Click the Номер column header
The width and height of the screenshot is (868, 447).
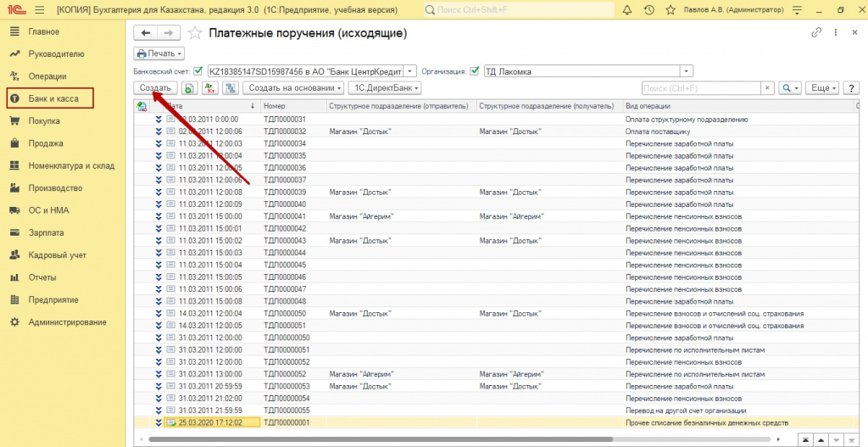click(x=292, y=106)
